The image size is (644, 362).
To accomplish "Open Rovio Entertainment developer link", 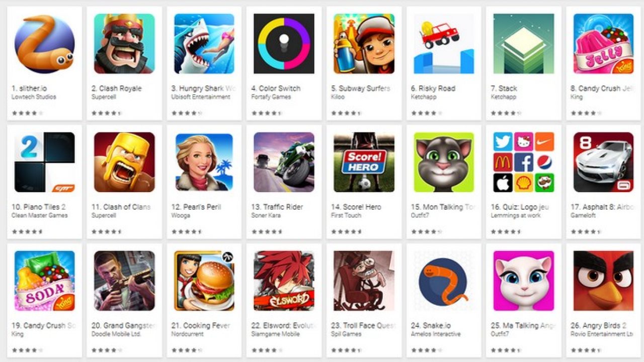I will [x=602, y=334].
